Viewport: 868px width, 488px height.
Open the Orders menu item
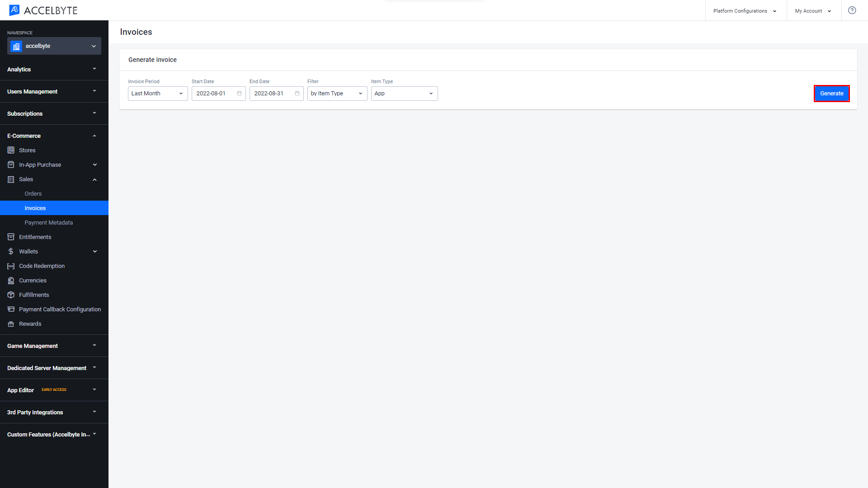(33, 193)
